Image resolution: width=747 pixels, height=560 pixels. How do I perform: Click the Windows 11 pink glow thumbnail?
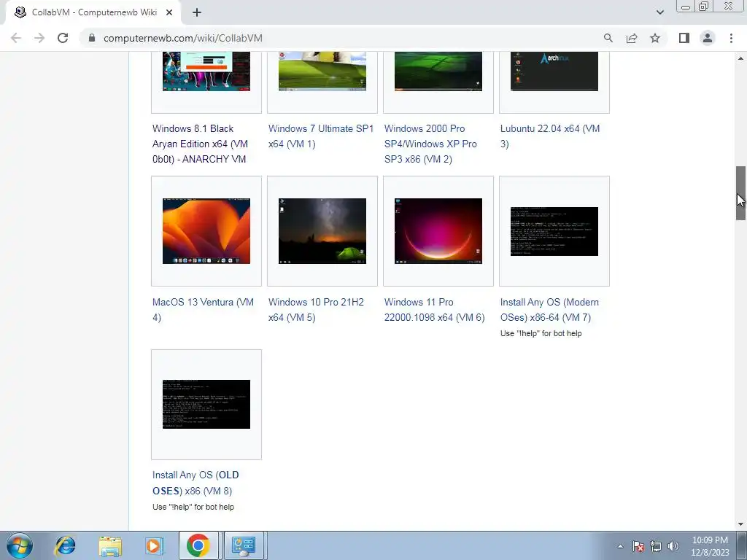(438, 231)
